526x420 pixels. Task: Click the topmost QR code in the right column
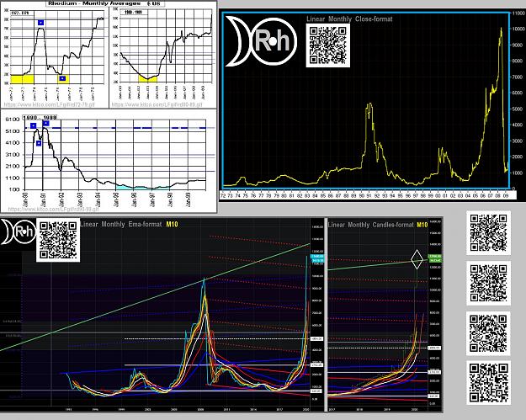[488, 233]
